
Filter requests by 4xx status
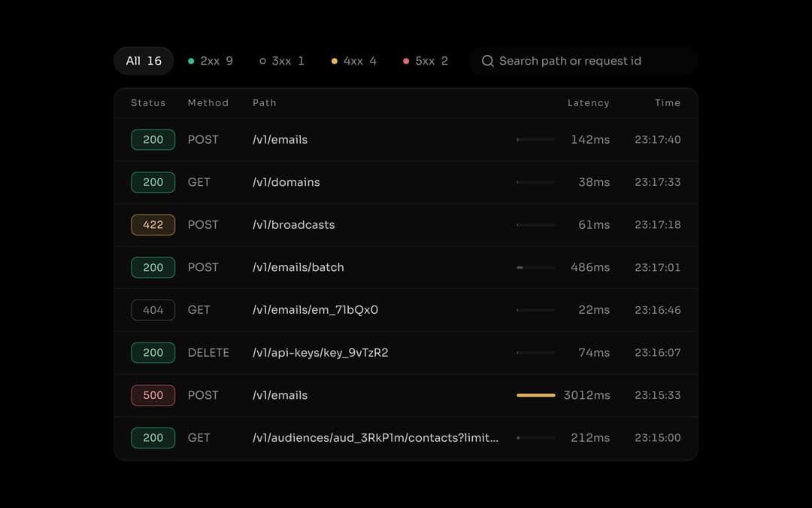[x=353, y=61]
